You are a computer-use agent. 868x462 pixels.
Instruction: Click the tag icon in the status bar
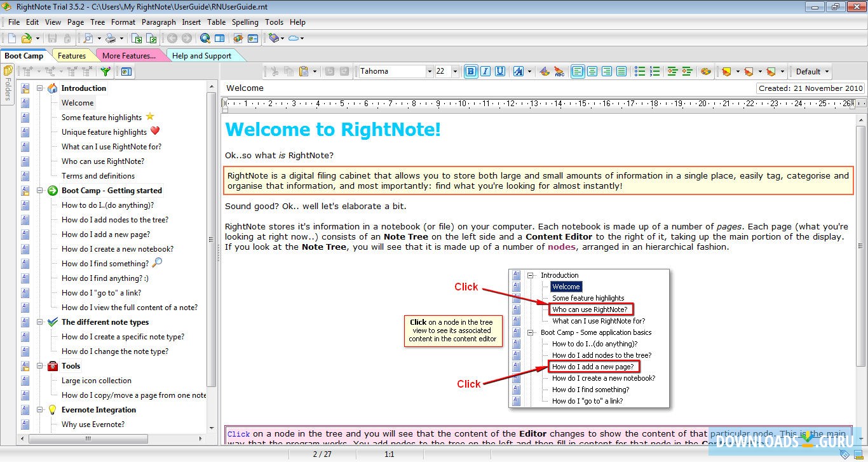(844, 454)
